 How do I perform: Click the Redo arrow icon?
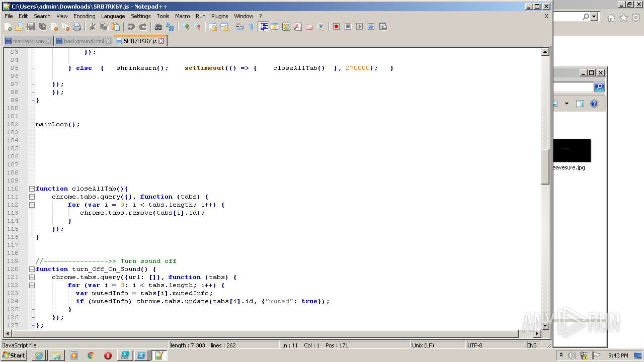coord(143,27)
